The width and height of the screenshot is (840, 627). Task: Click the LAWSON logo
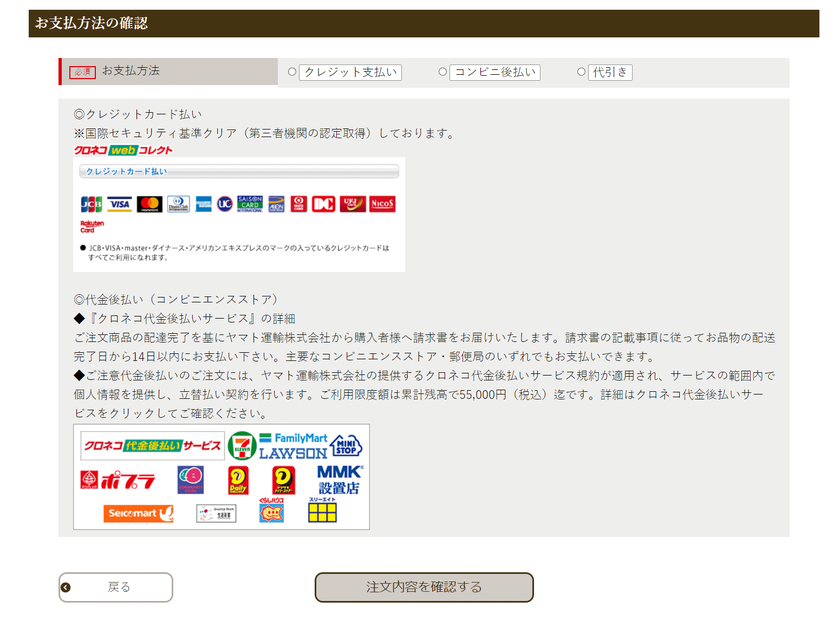click(293, 454)
